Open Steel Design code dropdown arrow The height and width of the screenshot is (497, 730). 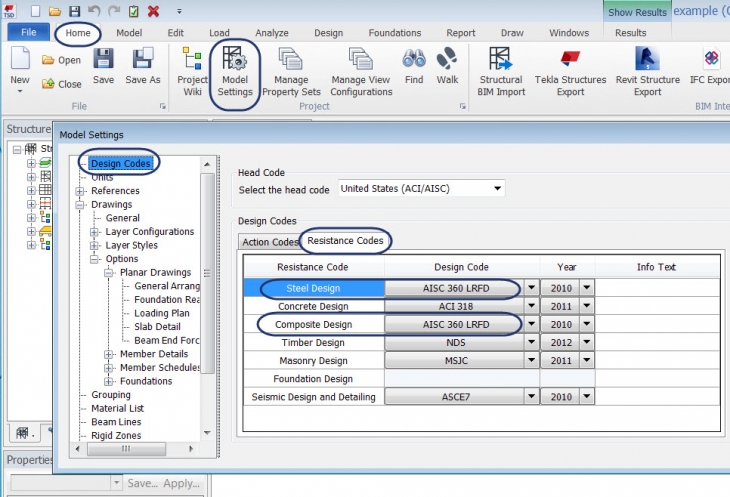pos(531,288)
